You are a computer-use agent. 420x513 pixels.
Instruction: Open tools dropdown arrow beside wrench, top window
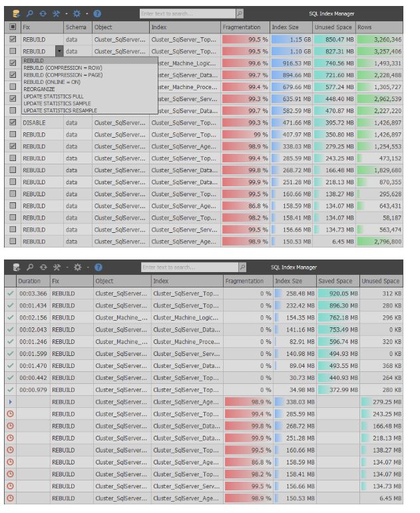(x=67, y=14)
